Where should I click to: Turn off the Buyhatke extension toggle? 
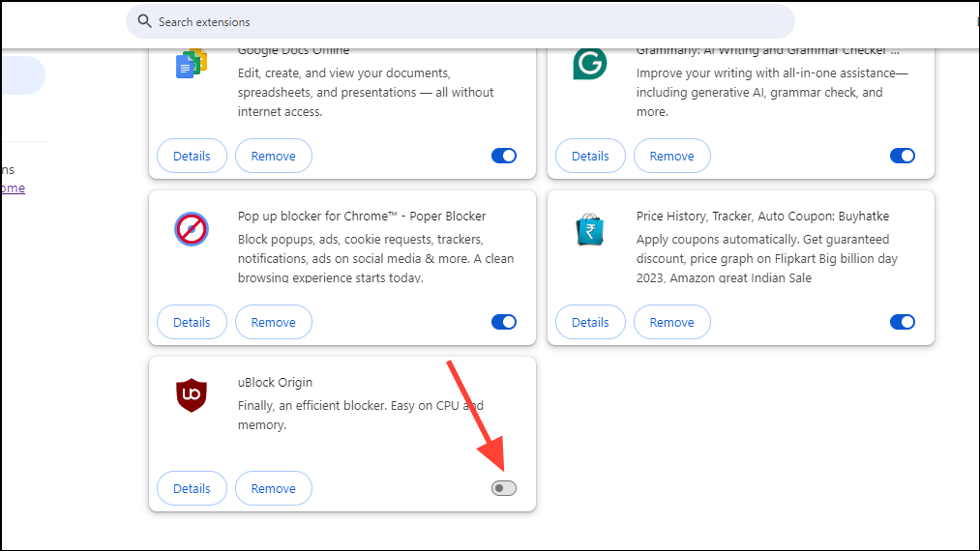coord(903,322)
